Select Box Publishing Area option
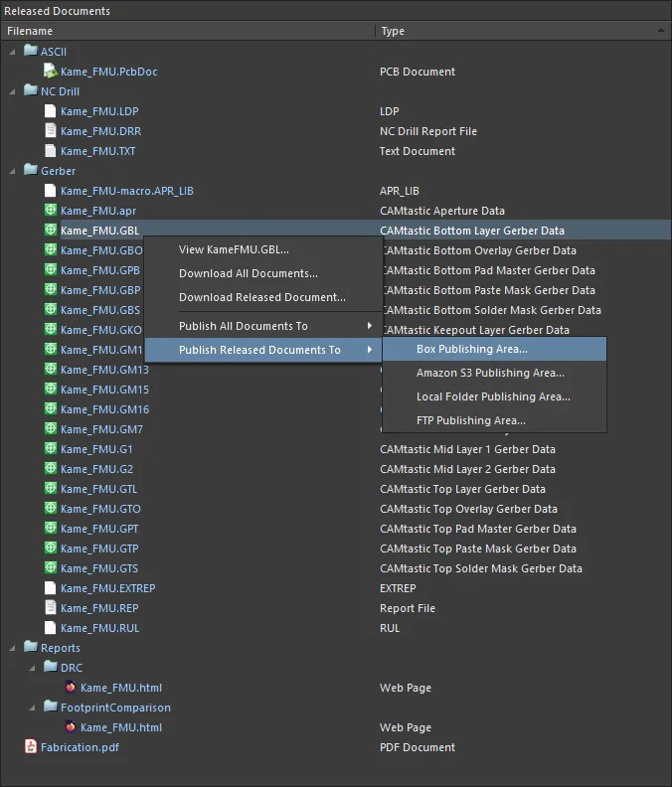 (471, 350)
